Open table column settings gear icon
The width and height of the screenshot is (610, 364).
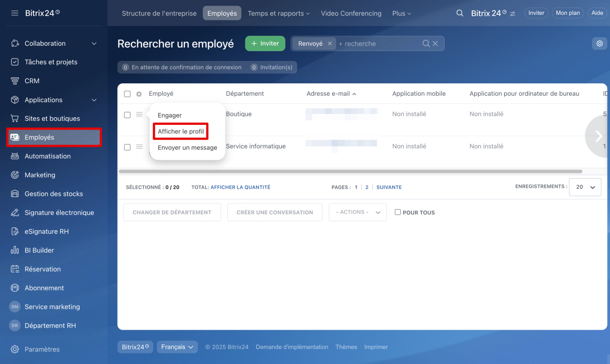[139, 94]
